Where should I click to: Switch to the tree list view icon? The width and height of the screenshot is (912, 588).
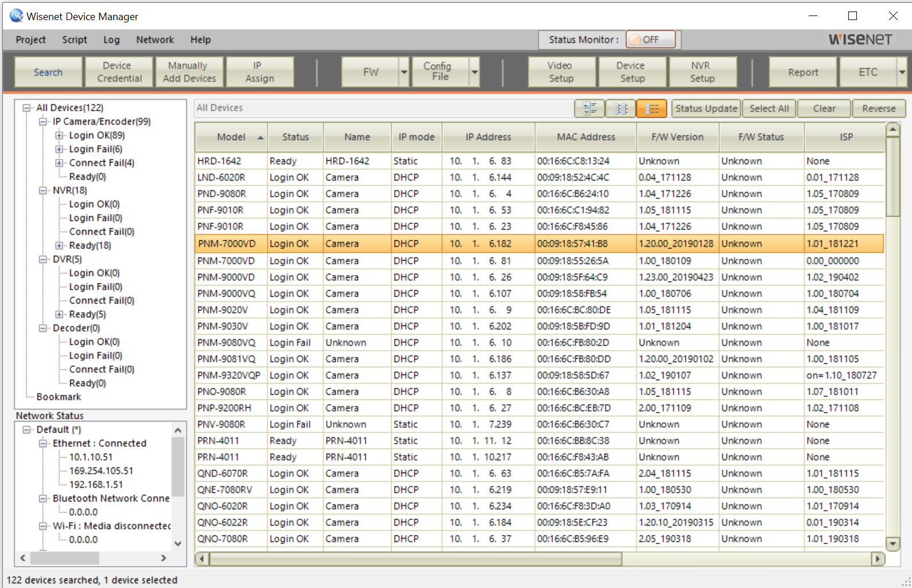tap(590, 108)
